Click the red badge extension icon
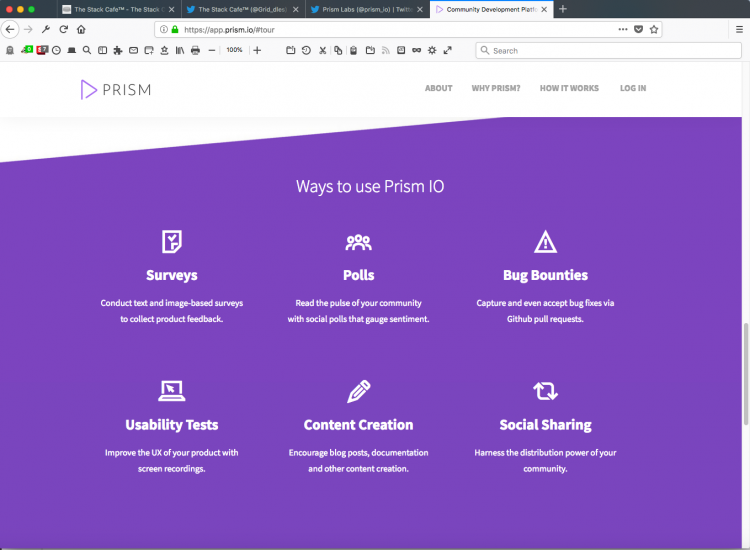 (x=42, y=50)
